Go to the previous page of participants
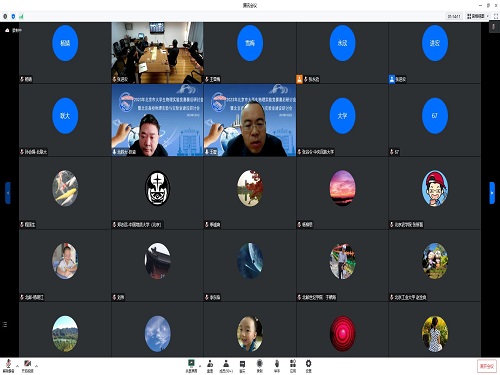Image resolution: width=500 pixels, height=375 pixels. [8, 193]
